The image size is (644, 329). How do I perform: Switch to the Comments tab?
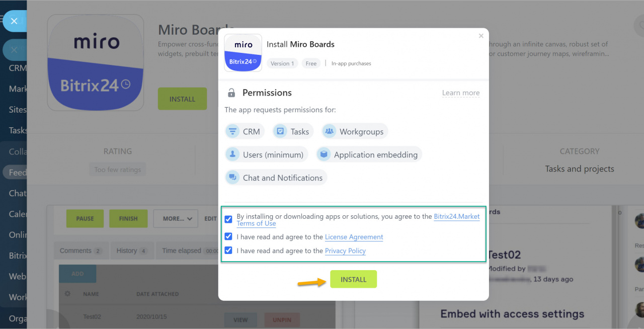[80, 251]
